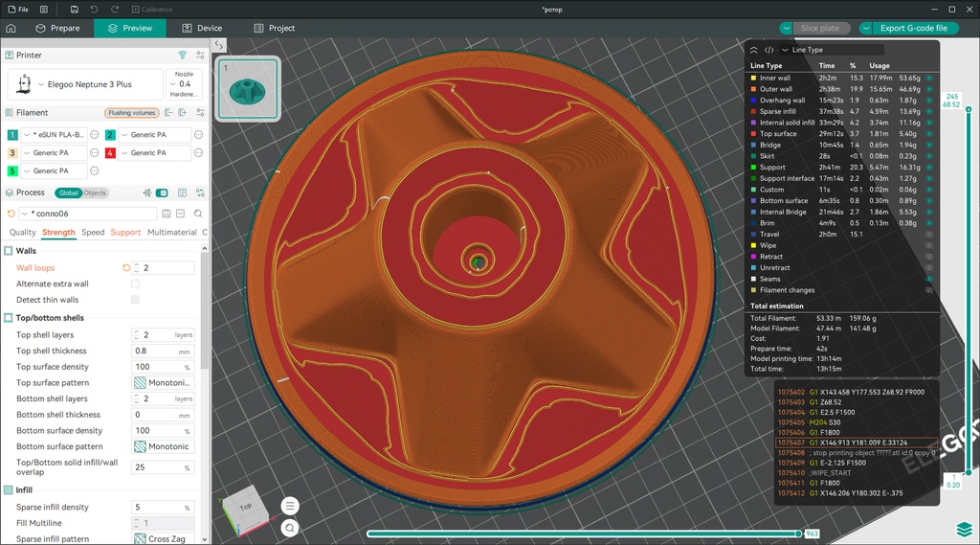Click the home icon in top bar
Viewport: 980px width, 545px height.
(x=11, y=28)
